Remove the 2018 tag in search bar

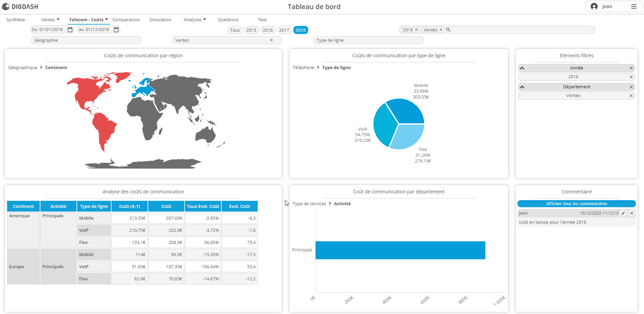point(416,30)
